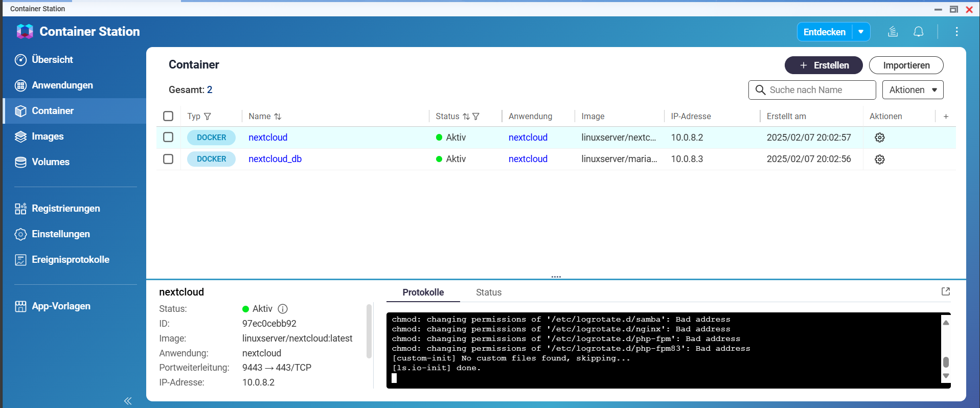Click IP address 10.0.8.2 in table
980x408 pixels.
coord(687,138)
